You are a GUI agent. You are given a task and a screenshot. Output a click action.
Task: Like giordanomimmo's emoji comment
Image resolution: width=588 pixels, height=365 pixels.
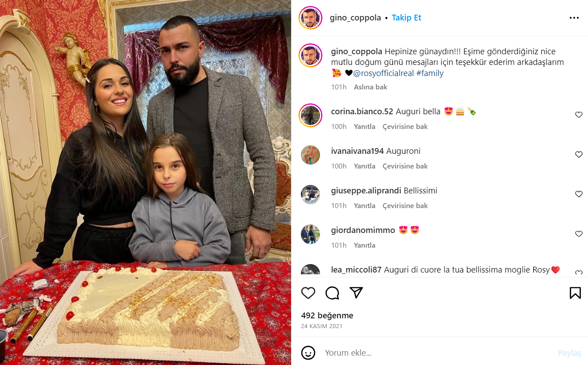(579, 233)
